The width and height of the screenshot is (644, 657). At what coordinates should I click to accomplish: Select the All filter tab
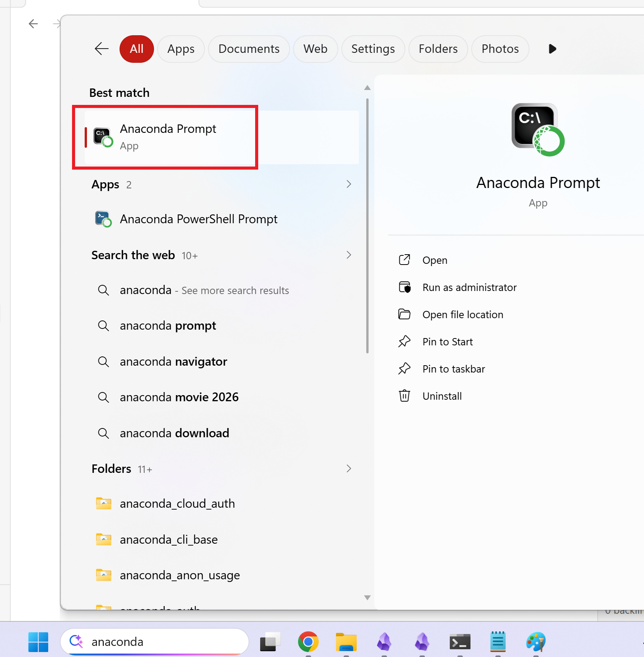tap(137, 49)
